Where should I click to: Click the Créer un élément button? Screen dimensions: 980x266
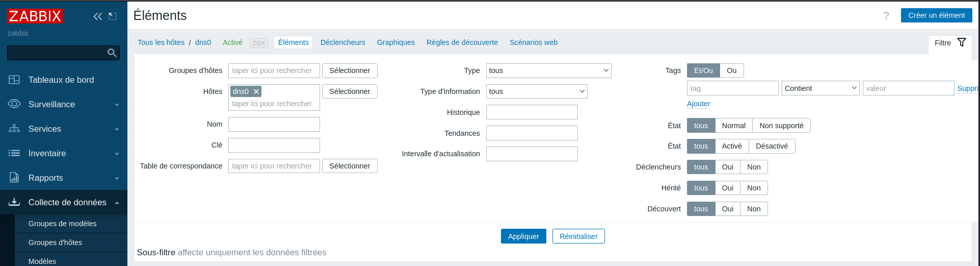click(936, 15)
